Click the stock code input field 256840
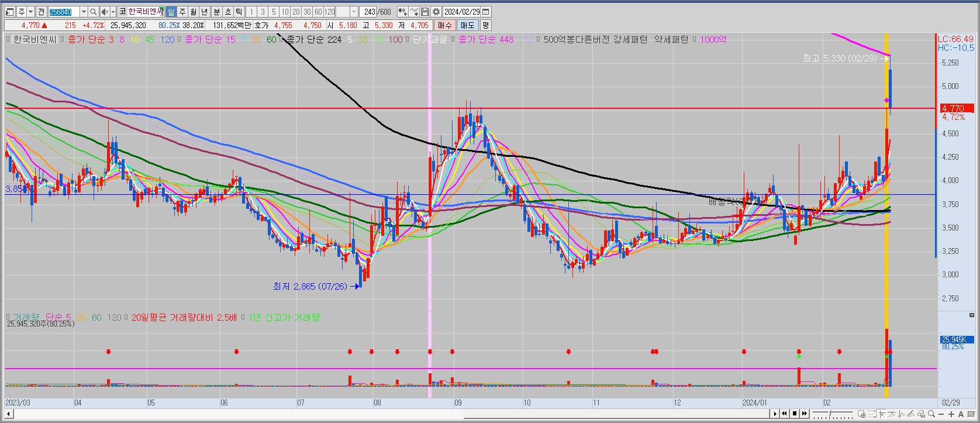Viewport: 980px width, 423px height. click(x=64, y=12)
